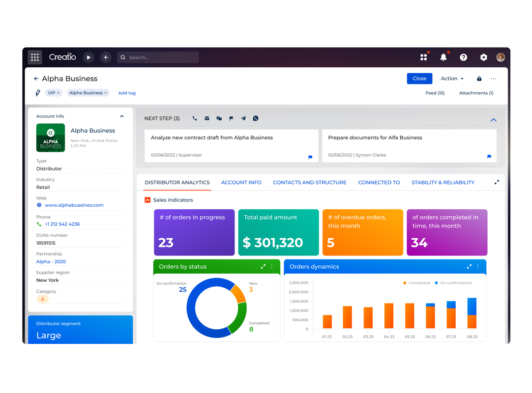Click the Category A color chip
This screenshot has width=532, height=393.
click(x=42, y=299)
